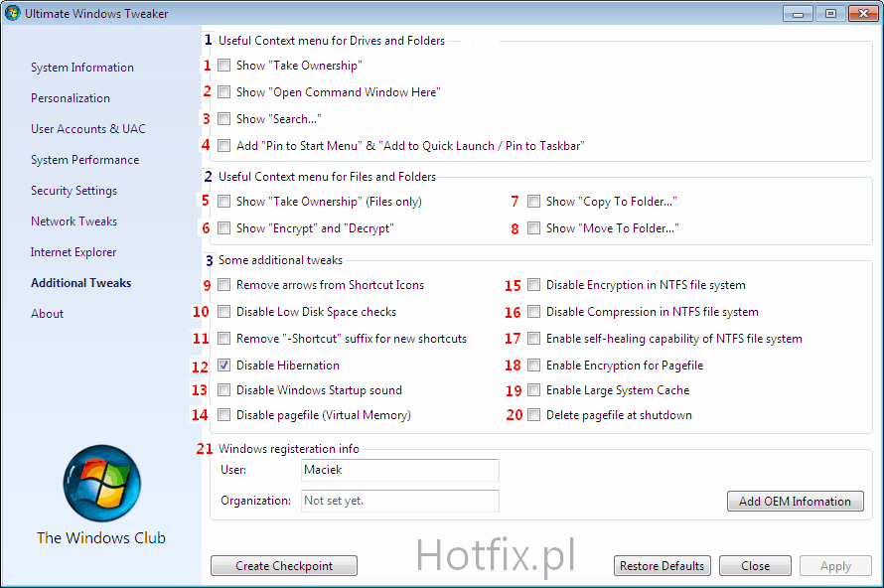Enable Show "Copy To Folder..." option
884x588 pixels.
coord(534,202)
